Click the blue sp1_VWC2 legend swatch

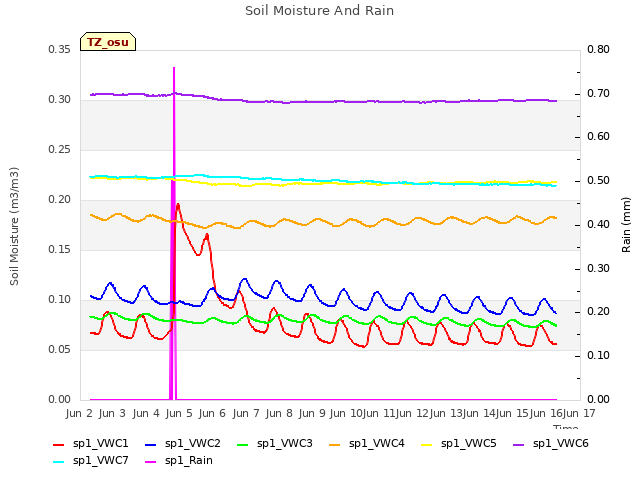[x=151, y=444]
